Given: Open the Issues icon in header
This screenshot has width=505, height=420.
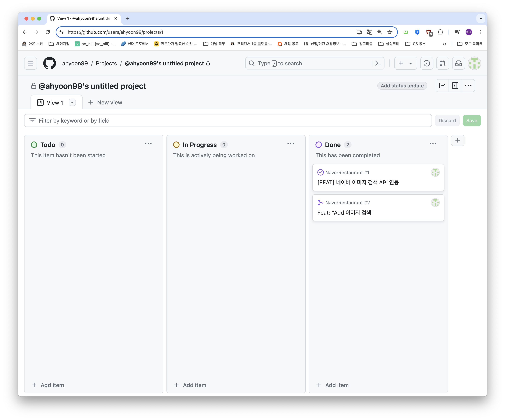Looking at the screenshot, I should click(x=427, y=63).
